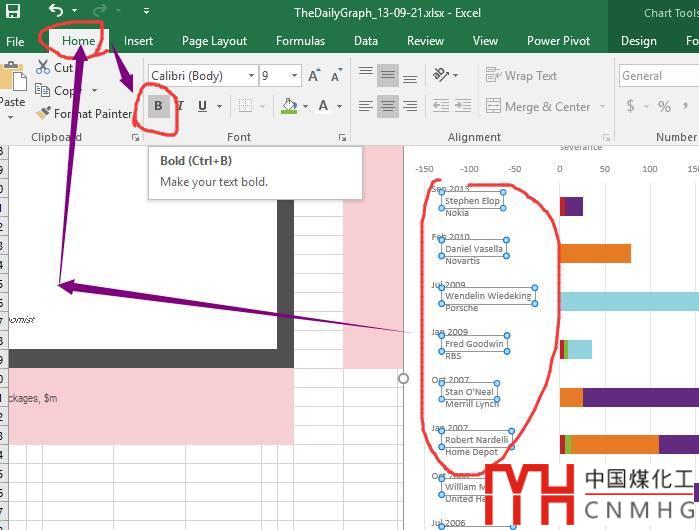699x530 pixels.
Task: Click the Percent Style icon
Action: pyautogui.click(x=664, y=106)
